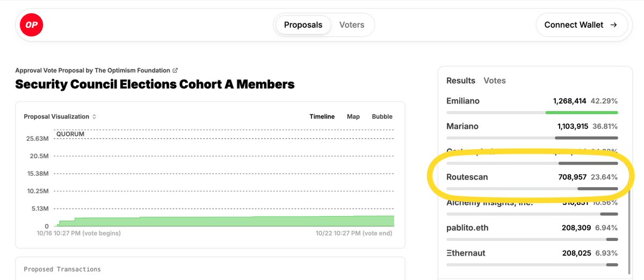This screenshot has height=280, width=644.
Task: Click the Emiliano vote count 1,268,414
Action: [x=569, y=101]
